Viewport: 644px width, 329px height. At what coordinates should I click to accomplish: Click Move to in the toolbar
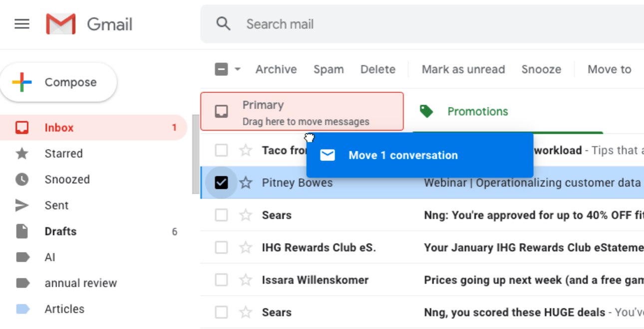610,69
